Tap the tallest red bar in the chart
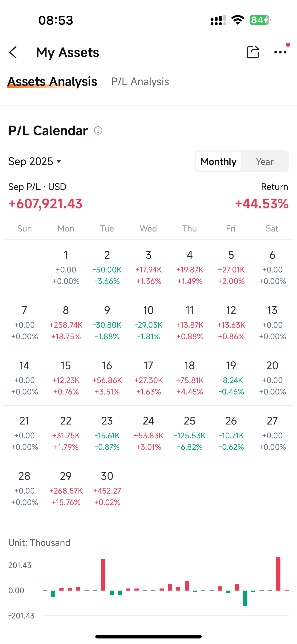Image resolution: width=297 pixels, height=644 pixels. [278, 574]
